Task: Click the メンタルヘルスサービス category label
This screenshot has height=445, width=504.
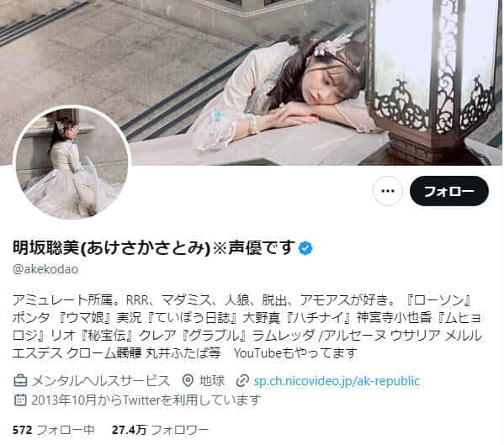Action: click(x=100, y=381)
